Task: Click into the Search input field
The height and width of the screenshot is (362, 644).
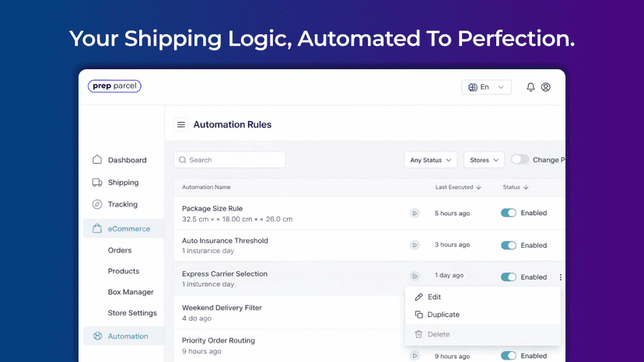Action: point(229,160)
